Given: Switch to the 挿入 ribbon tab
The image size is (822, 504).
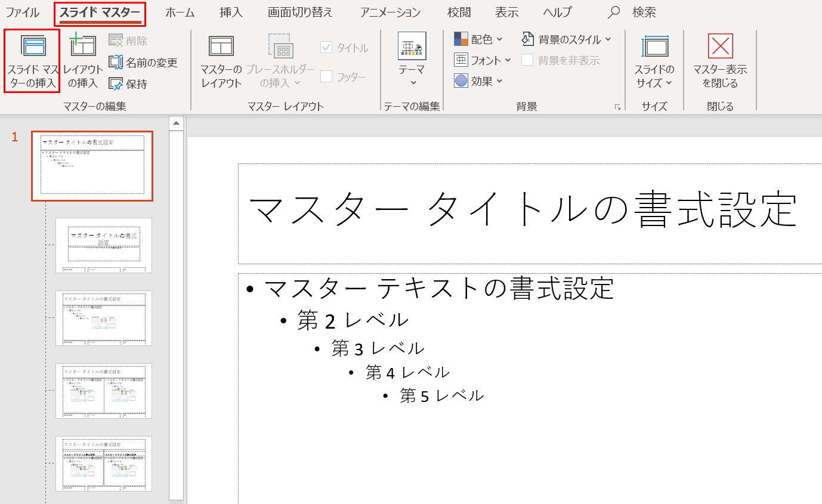Looking at the screenshot, I should click(x=230, y=11).
